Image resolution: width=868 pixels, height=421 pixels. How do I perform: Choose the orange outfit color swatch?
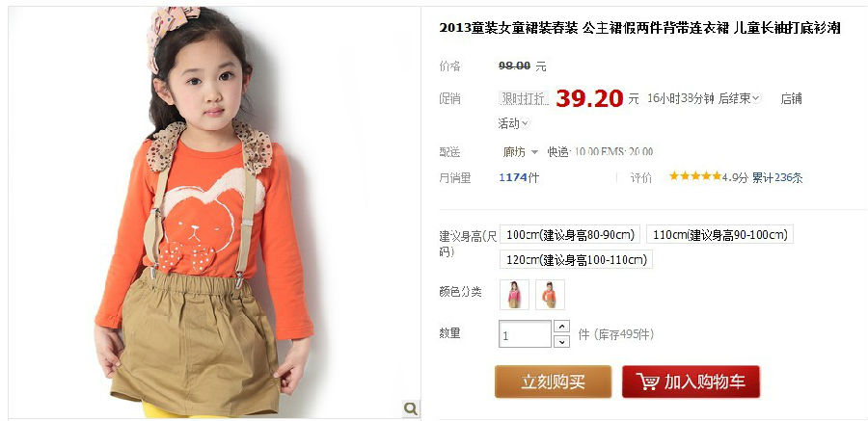[x=550, y=294]
